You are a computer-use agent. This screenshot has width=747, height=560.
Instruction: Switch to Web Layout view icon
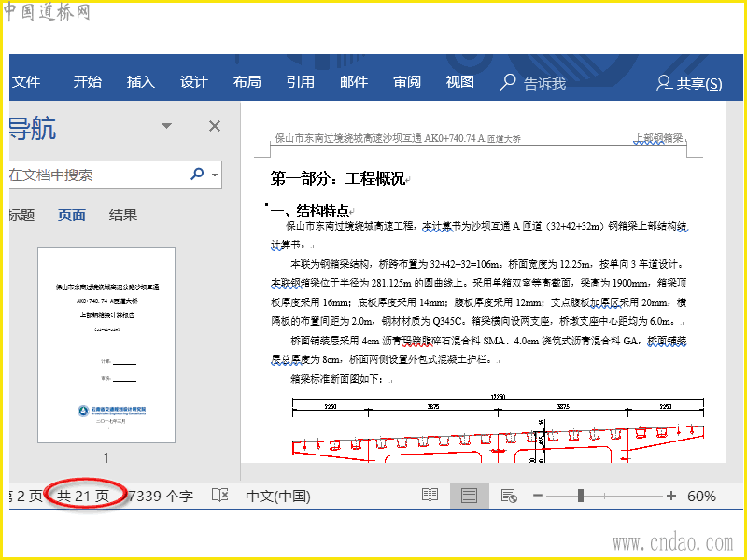509,496
